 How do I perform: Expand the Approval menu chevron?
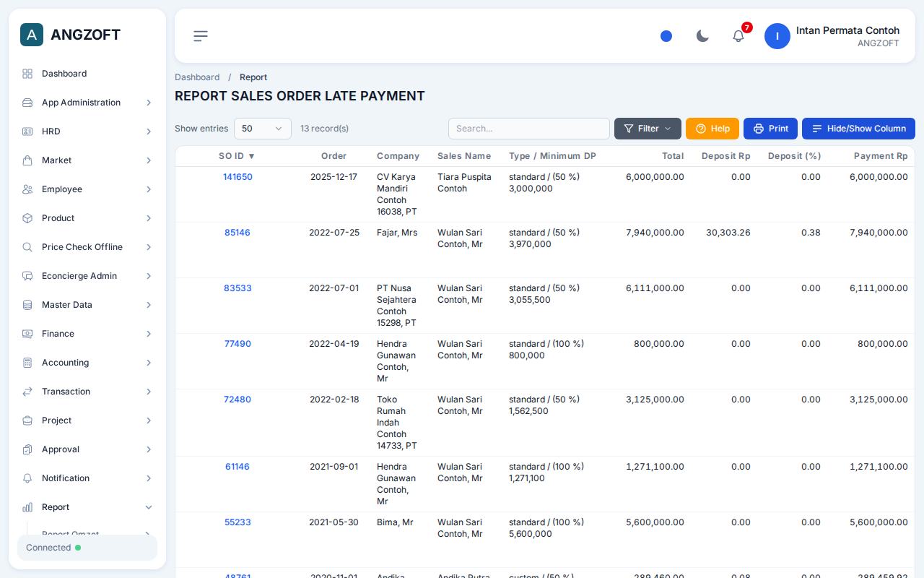pos(149,449)
